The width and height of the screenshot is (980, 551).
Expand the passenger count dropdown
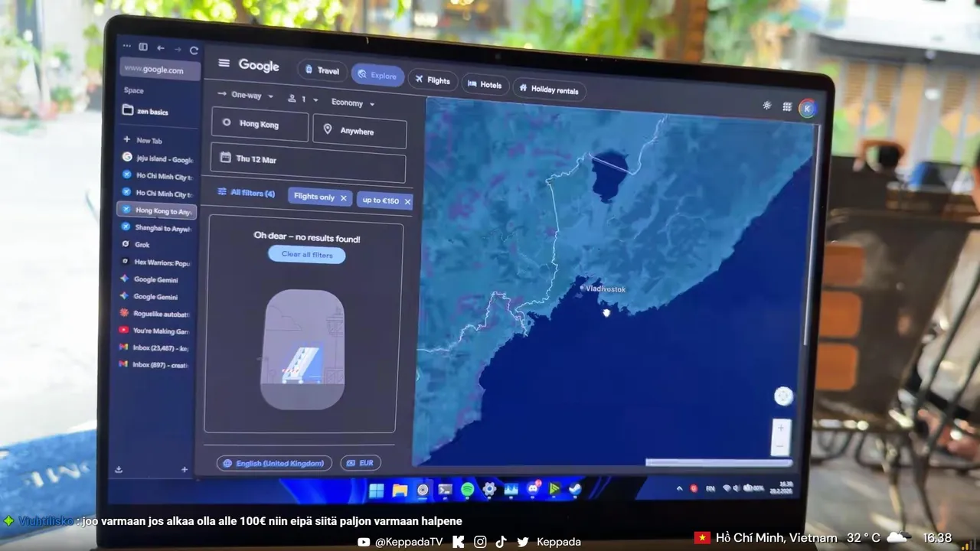302,99
